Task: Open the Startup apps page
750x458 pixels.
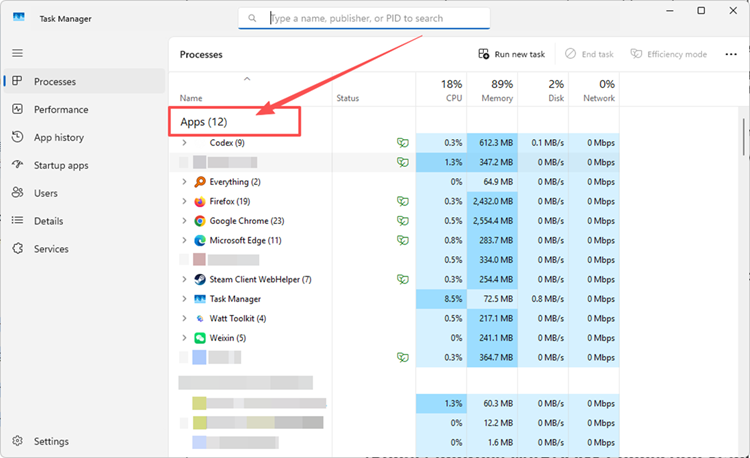Action: pyautogui.click(x=85, y=165)
